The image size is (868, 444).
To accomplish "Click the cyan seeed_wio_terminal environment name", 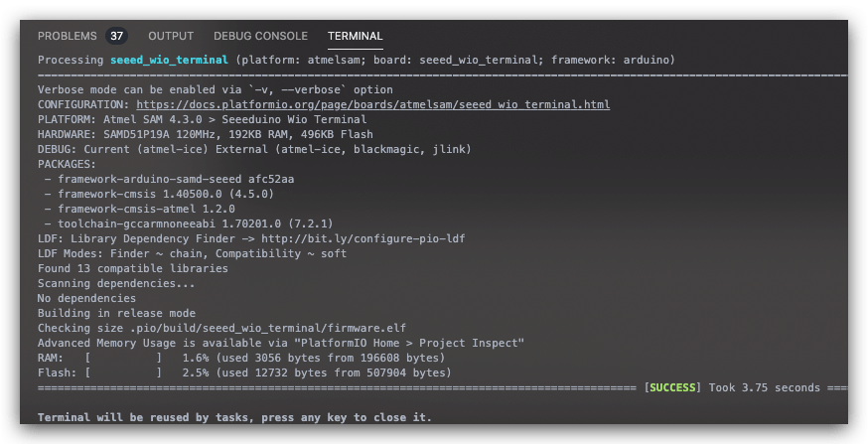I will 169,60.
